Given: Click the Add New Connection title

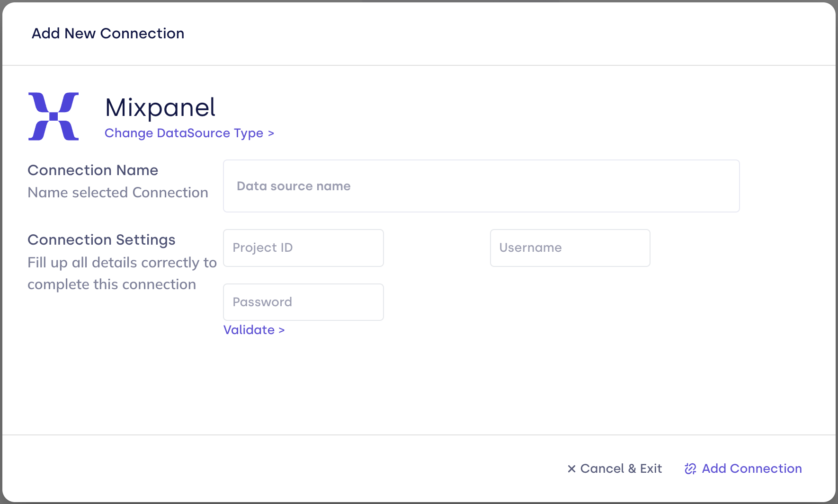Looking at the screenshot, I should point(108,34).
